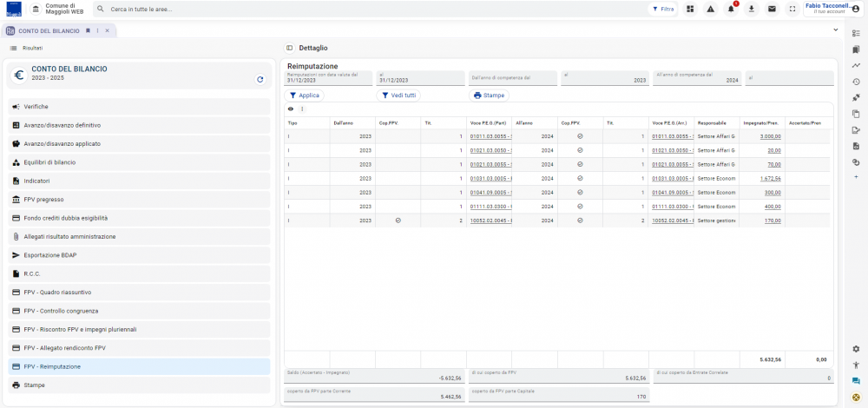Image resolution: width=868 pixels, height=408 pixels.
Task: Open the Filtra search filter
Action: (662, 9)
